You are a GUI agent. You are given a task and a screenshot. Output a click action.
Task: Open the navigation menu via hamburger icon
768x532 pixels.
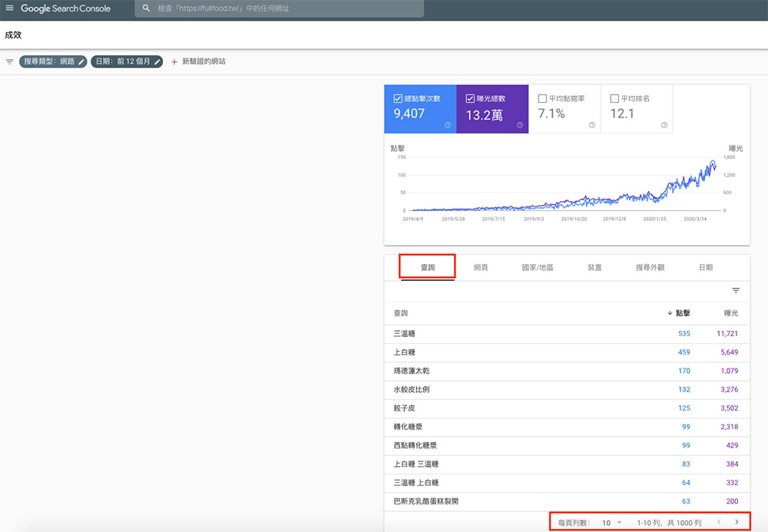click(11, 8)
